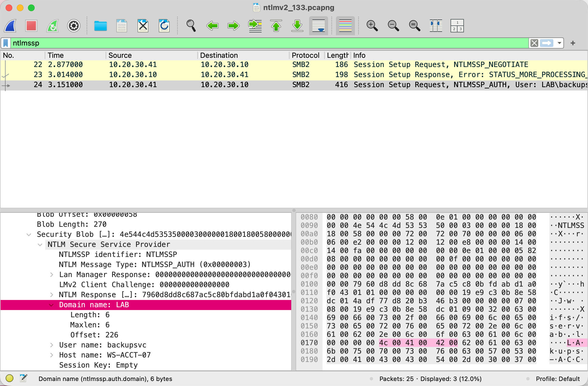Stop the running capture
This screenshot has height=386, width=588.
coord(31,26)
